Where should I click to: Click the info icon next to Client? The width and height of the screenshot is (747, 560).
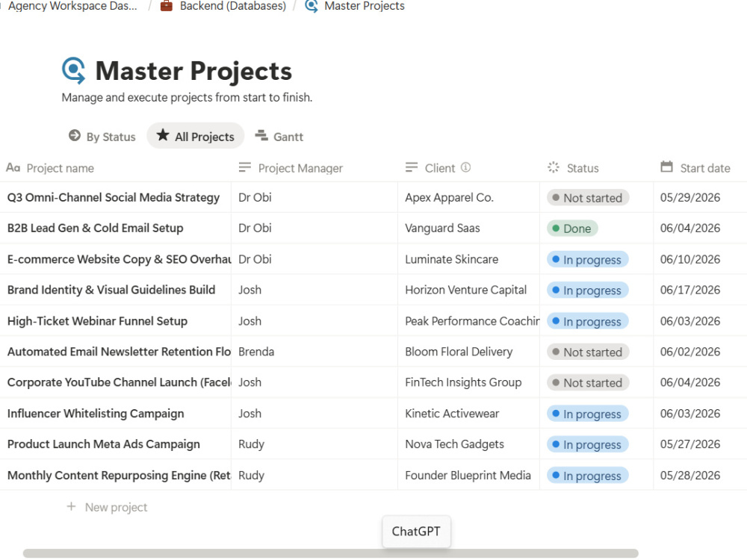click(466, 167)
